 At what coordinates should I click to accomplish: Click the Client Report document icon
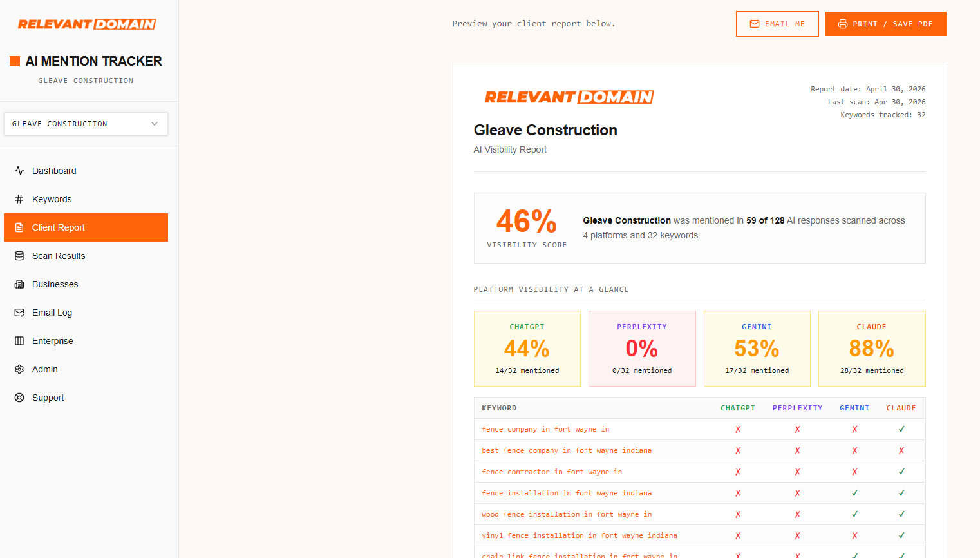tap(19, 227)
